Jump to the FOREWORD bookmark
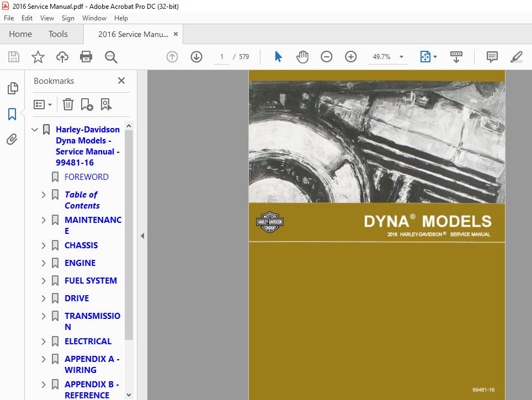Screen dimensions: 532x400 coord(87,177)
